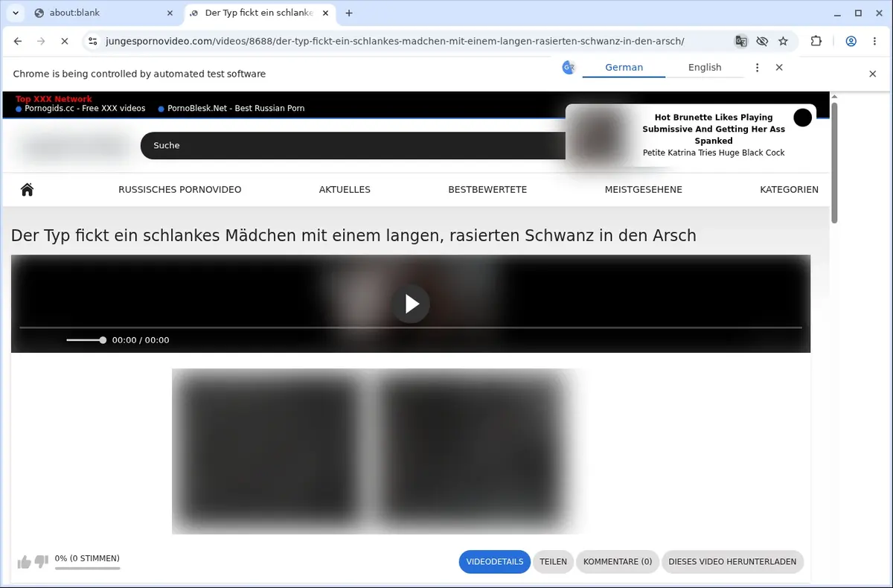The height and width of the screenshot is (588, 893).
Task: Go back to the previous page
Action: tap(18, 42)
